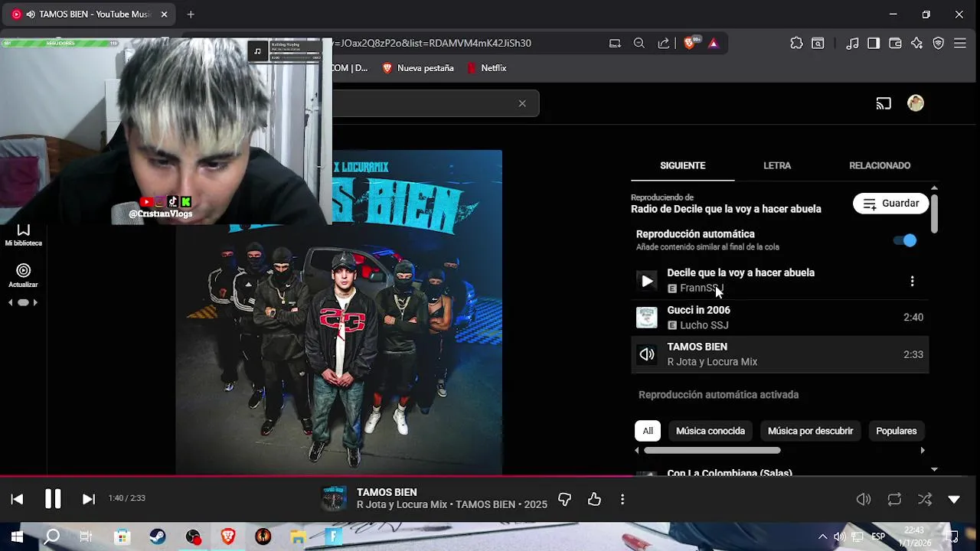This screenshot has height=551, width=980.
Task: Collapse the player page with down arrow
Action: point(954,499)
